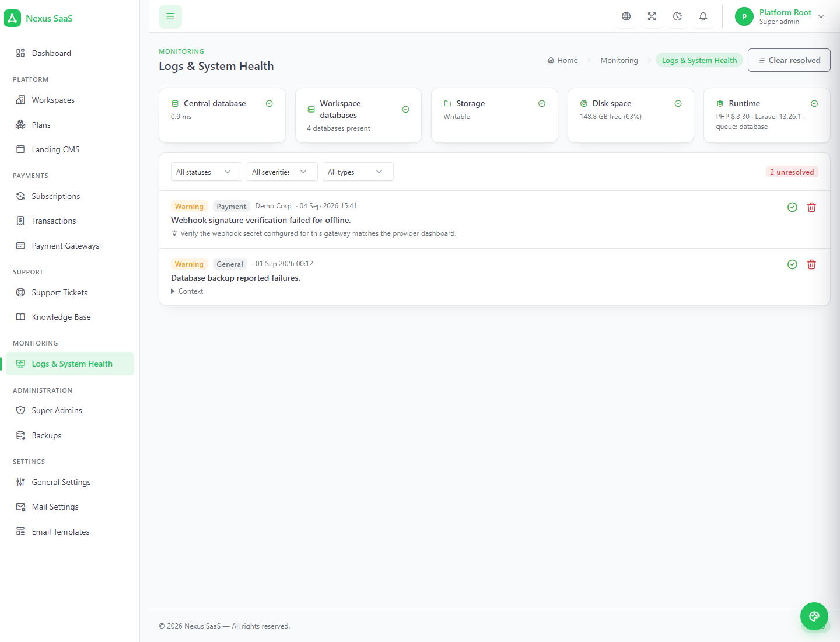Click Workspace databases status check icon

pos(405,109)
